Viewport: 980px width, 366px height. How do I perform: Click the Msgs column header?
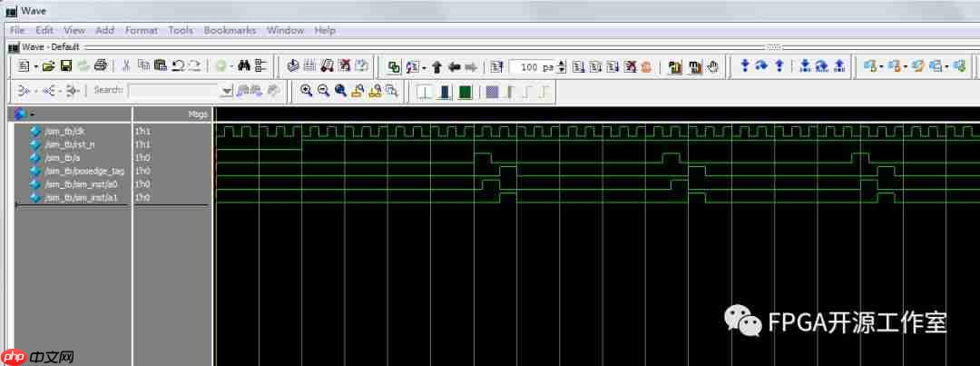tap(198, 114)
